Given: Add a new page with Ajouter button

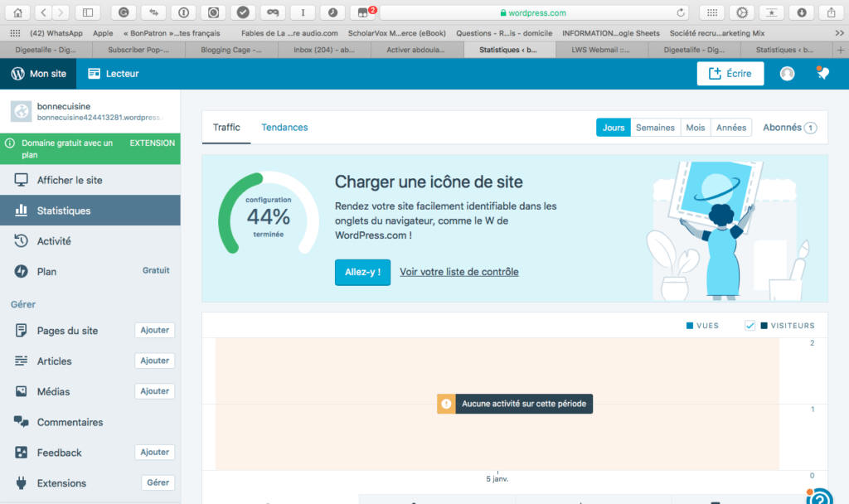Looking at the screenshot, I should pyautogui.click(x=154, y=330).
